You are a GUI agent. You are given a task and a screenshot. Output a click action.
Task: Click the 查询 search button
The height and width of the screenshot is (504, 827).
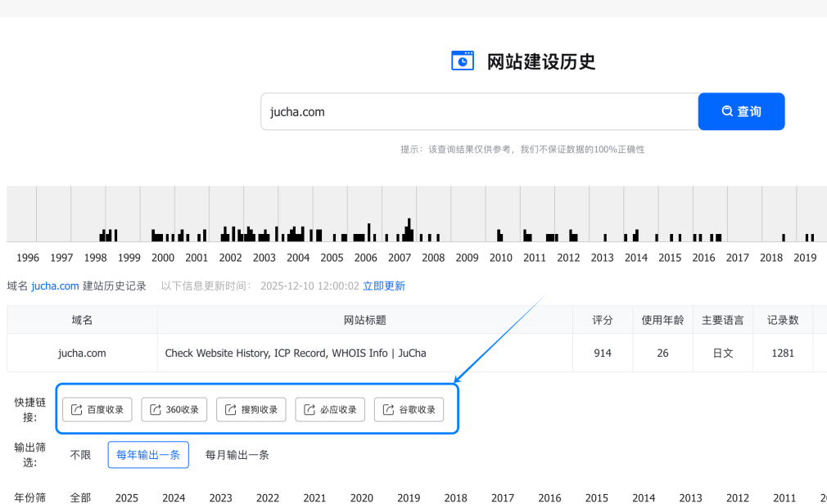(741, 111)
